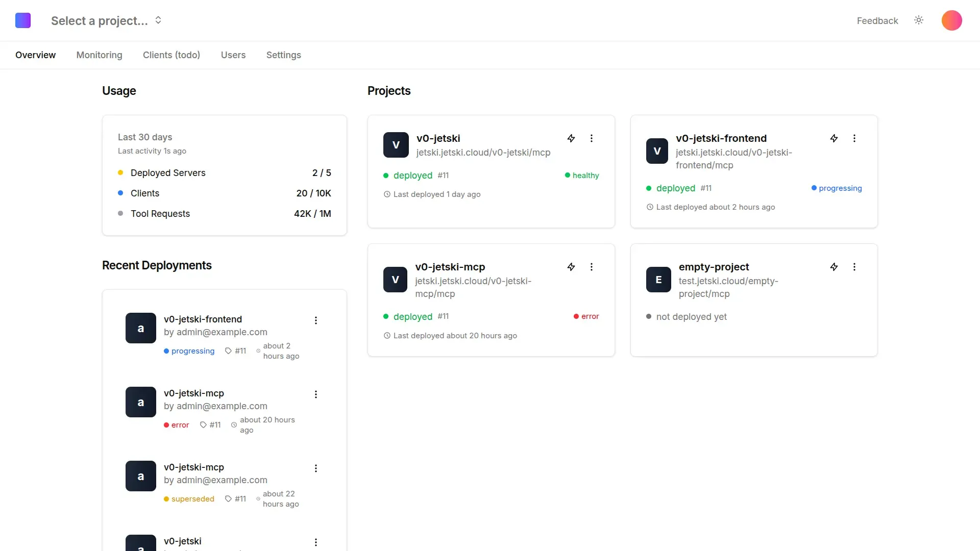Open the three-dot menu on v0-jetski card
980x551 pixels.
click(x=592, y=138)
